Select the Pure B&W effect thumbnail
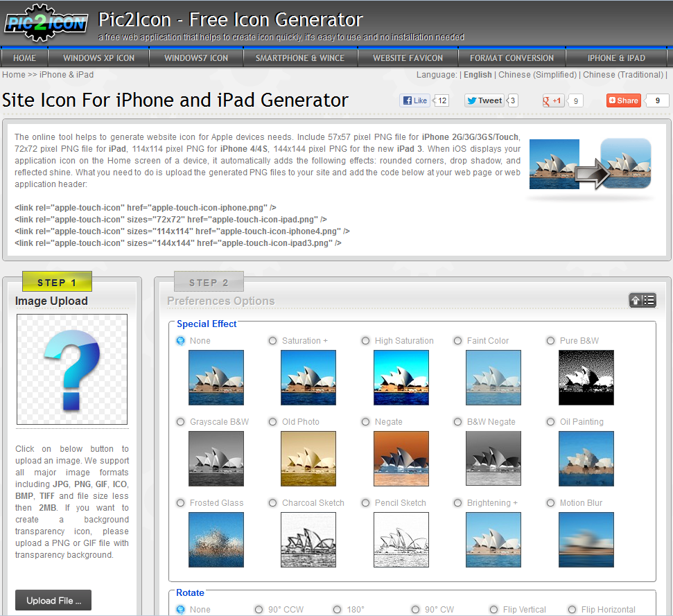Image resolution: width=673 pixels, height=616 pixels. (586, 378)
